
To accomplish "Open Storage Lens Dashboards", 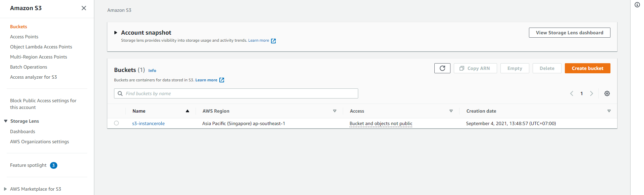I will (x=22, y=131).
